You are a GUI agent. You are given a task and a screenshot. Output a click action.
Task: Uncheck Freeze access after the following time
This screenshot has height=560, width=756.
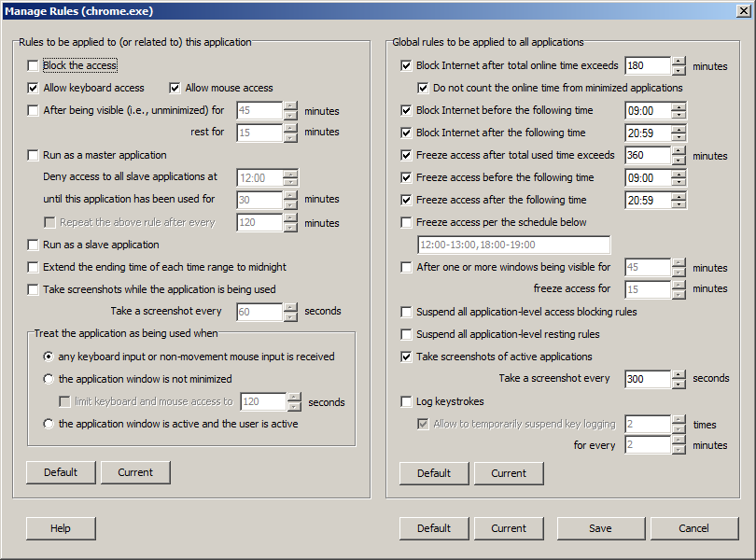406,200
